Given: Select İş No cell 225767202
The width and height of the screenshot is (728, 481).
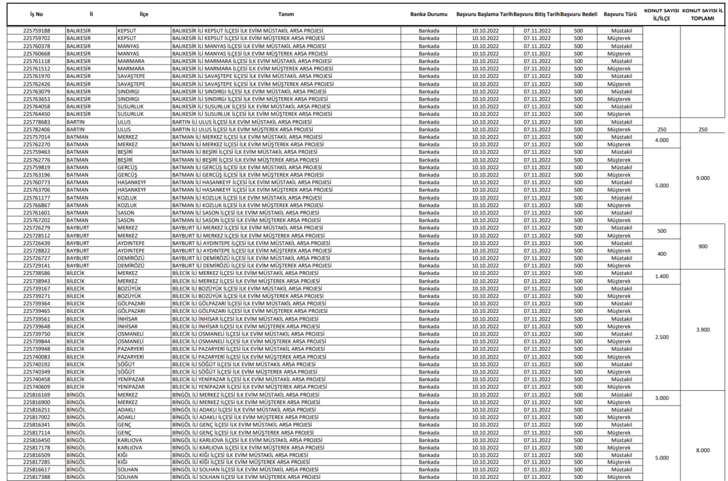Looking at the screenshot, I should [36, 220].
